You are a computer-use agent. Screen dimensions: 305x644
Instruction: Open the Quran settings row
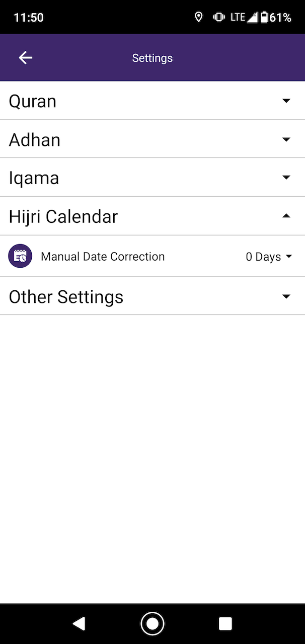click(x=33, y=101)
